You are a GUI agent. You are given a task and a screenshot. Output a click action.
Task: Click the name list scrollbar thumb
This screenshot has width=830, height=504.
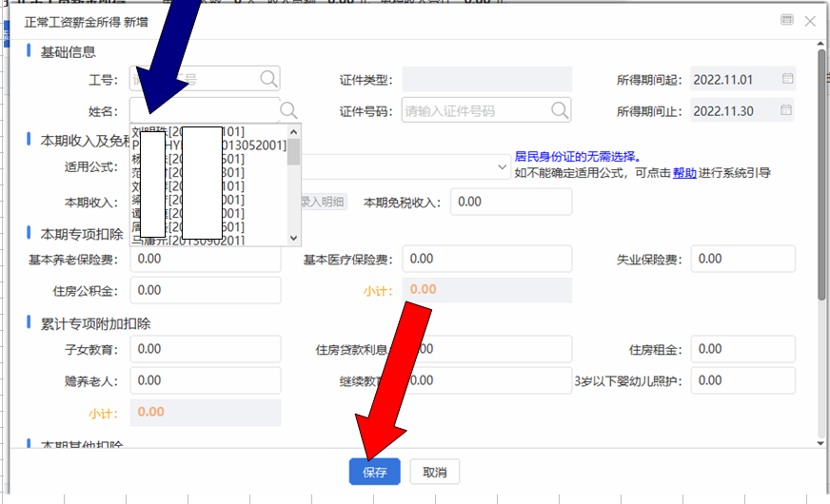294,152
